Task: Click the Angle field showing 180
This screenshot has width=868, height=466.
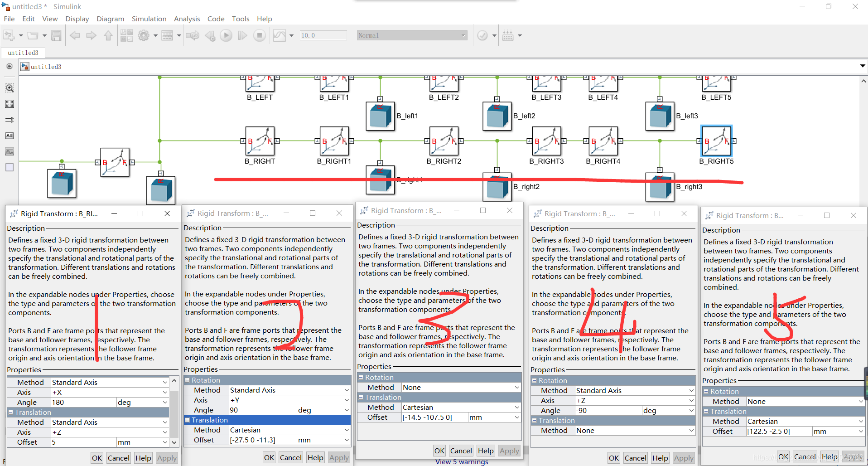Action: [x=83, y=402]
